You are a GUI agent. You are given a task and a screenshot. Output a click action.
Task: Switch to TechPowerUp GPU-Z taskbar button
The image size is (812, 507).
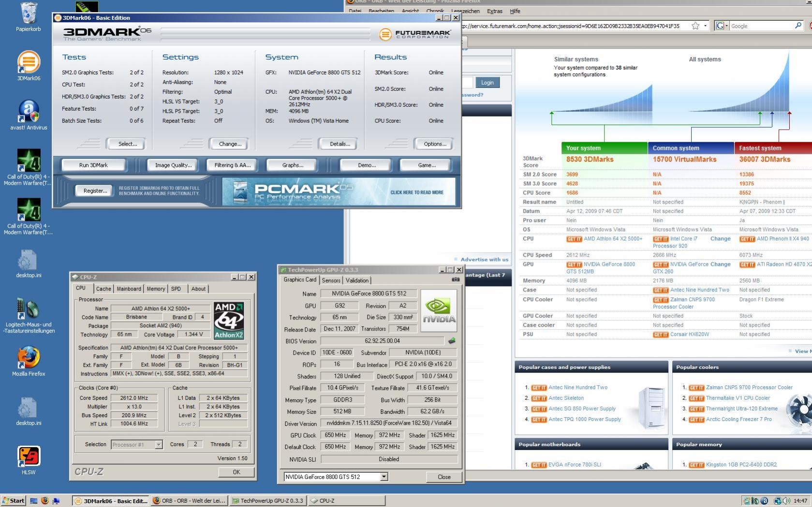[x=268, y=501]
